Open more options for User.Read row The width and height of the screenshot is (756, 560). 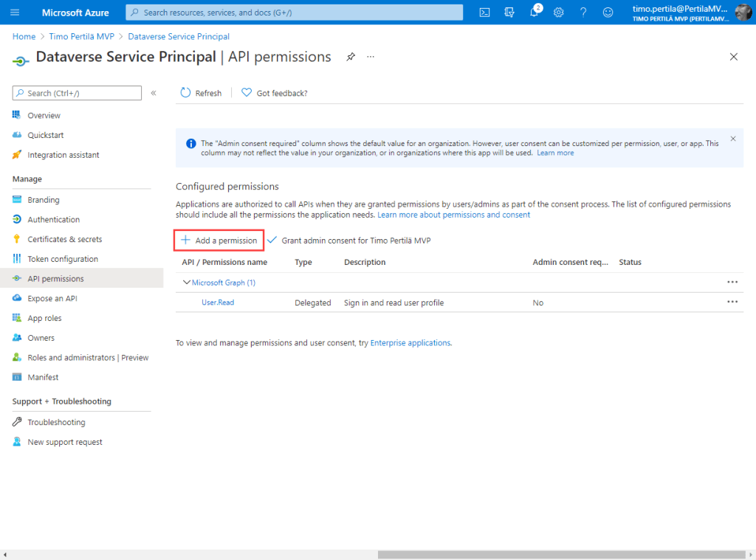point(732,302)
